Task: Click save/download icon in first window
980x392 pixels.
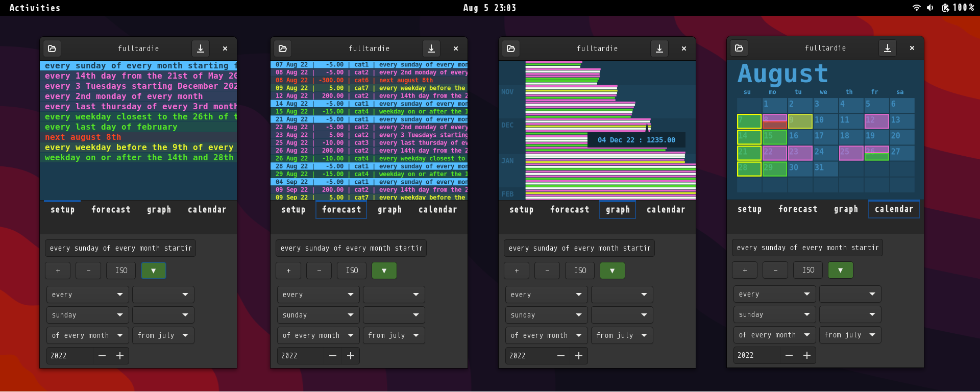Action: coord(201,48)
